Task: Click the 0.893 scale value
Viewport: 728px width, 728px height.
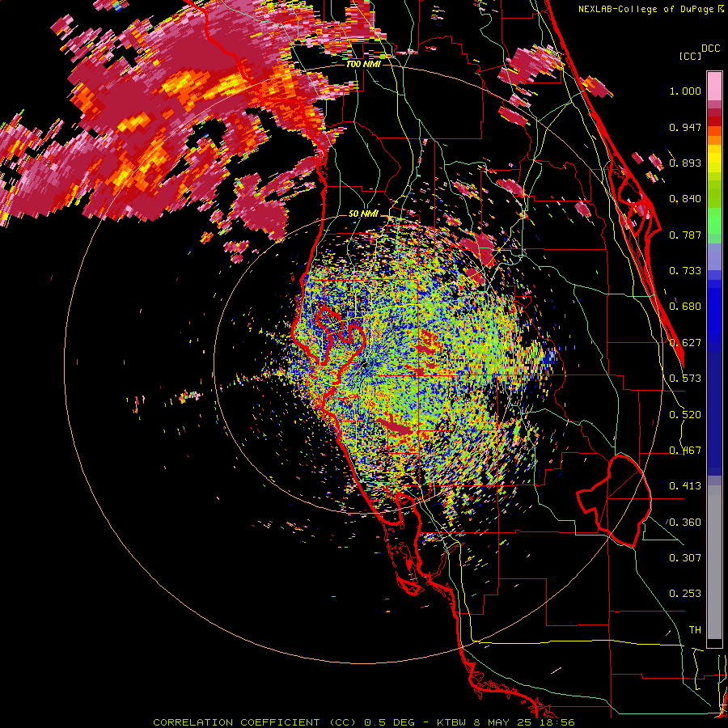Action: click(x=685, y=163)
